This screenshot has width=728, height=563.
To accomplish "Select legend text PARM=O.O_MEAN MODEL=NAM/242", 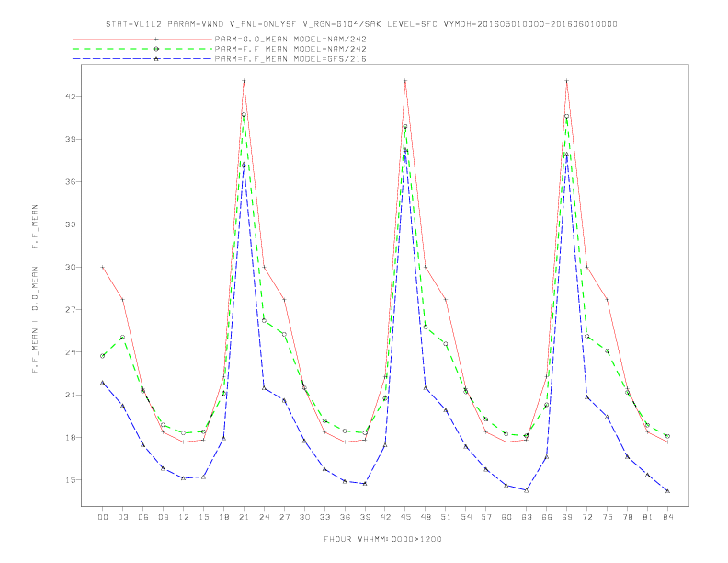I will [x=290, y=39].
